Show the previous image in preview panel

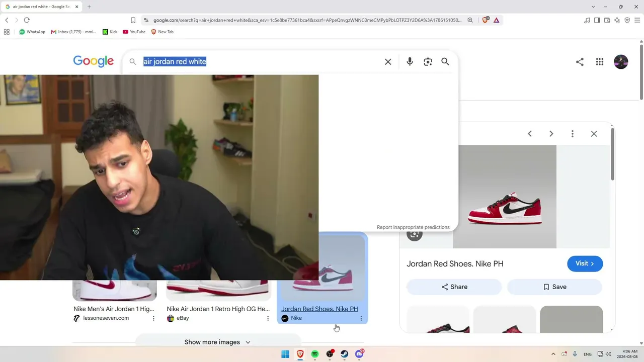530,134
